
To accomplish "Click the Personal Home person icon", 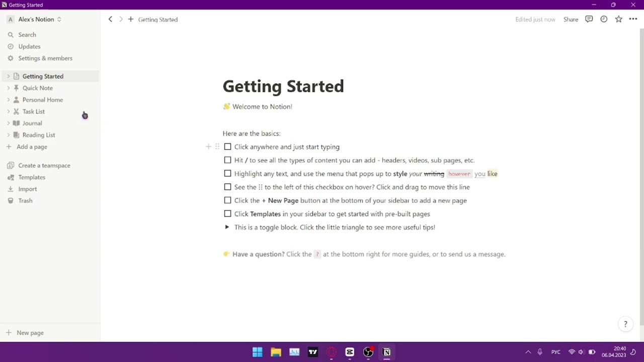I will (x=16, y=100).
